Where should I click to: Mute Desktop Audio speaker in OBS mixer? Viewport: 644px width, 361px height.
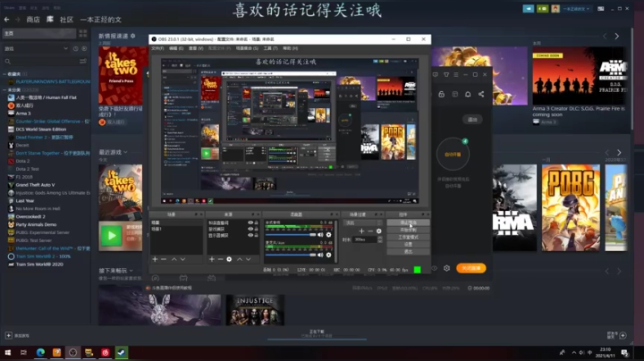[x=320, y=235]
